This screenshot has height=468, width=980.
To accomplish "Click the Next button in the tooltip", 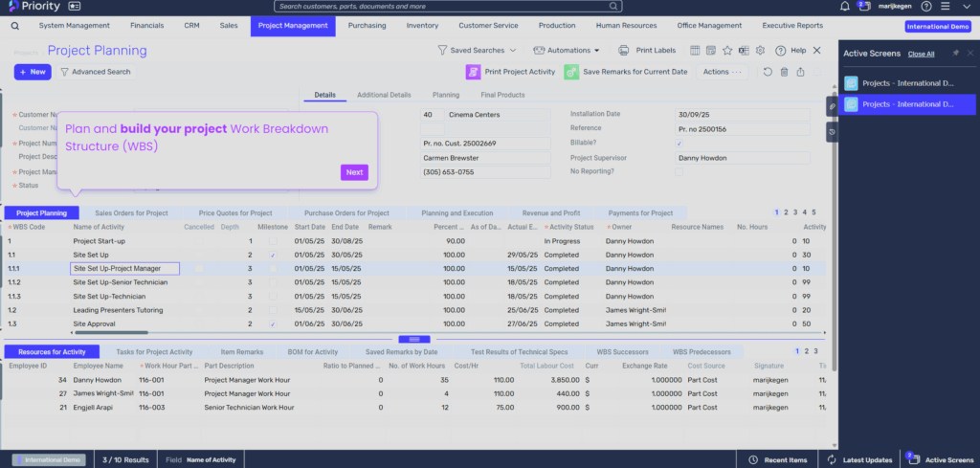I will 354,172.
